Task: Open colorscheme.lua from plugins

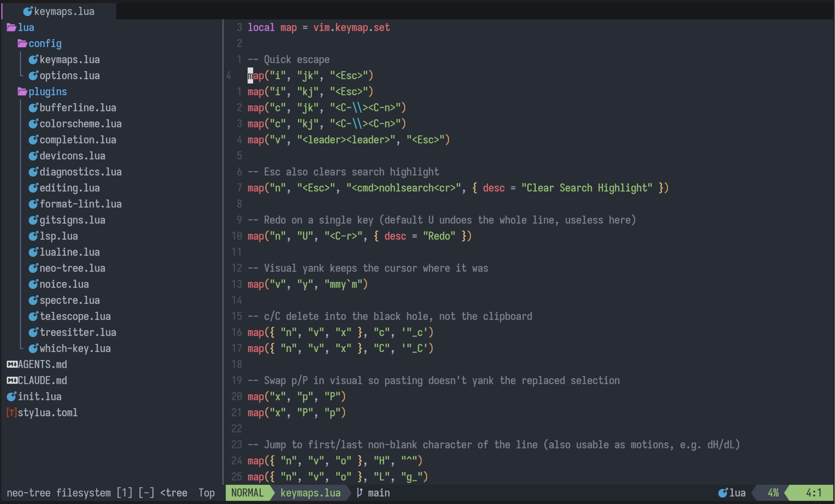Action: [81, 124]
